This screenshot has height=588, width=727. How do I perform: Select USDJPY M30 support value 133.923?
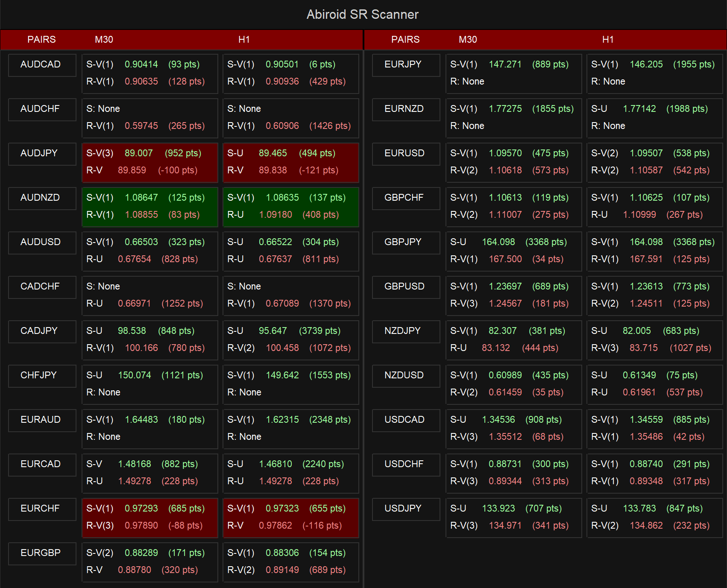(498, 509)
